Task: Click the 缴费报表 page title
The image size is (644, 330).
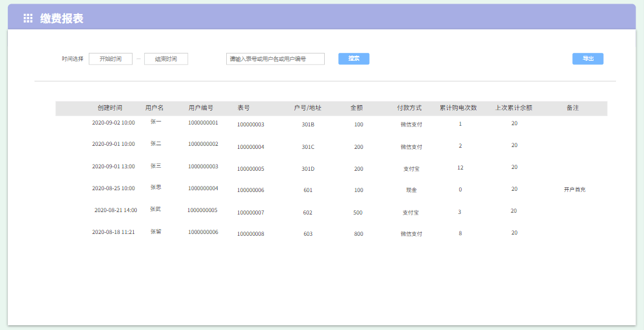Action: 61,19
